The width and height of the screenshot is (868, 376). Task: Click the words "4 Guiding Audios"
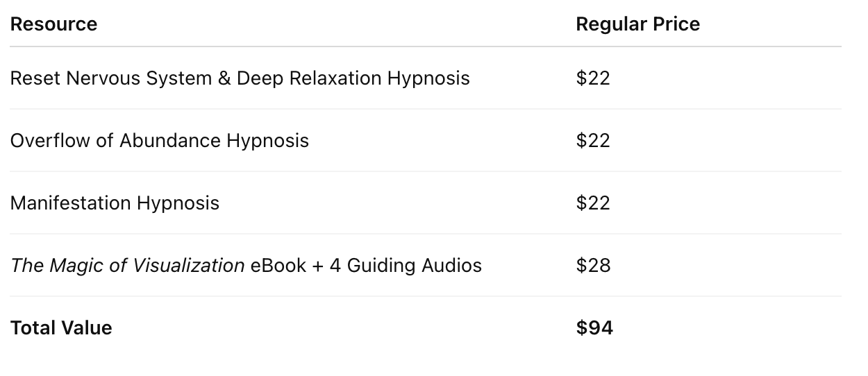pyautogui.click(x=406, y=266)
